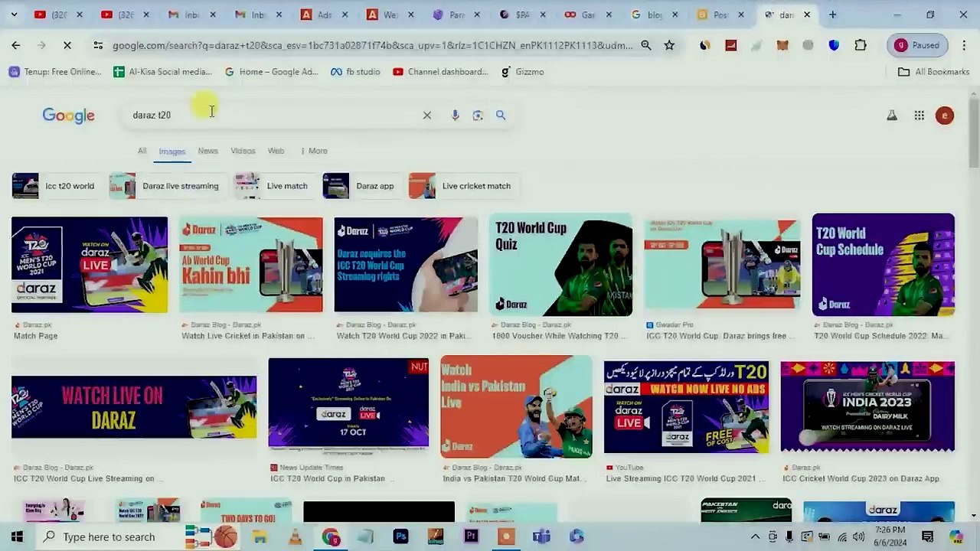Viewport: 980px width, 551px height.
Task: Open the Watch Live on Daraz image
Action: (x=134, y=407)
